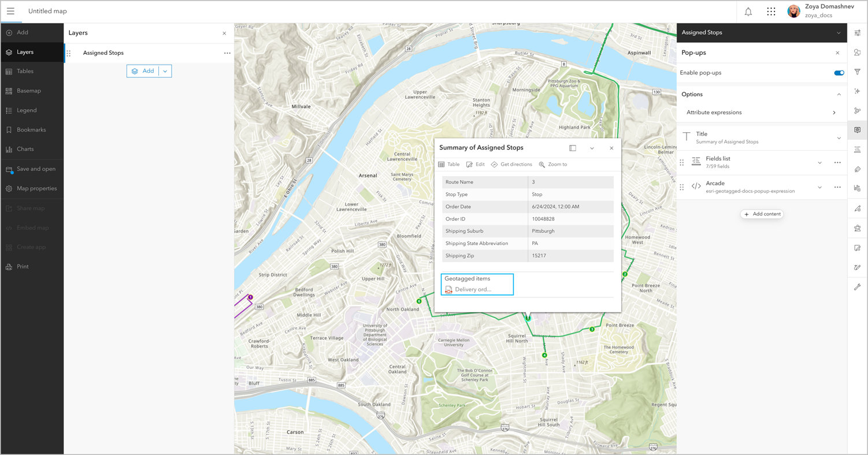868x455 pixels.
Task: Open the app launcher grid icon
Action: point(771,11)
